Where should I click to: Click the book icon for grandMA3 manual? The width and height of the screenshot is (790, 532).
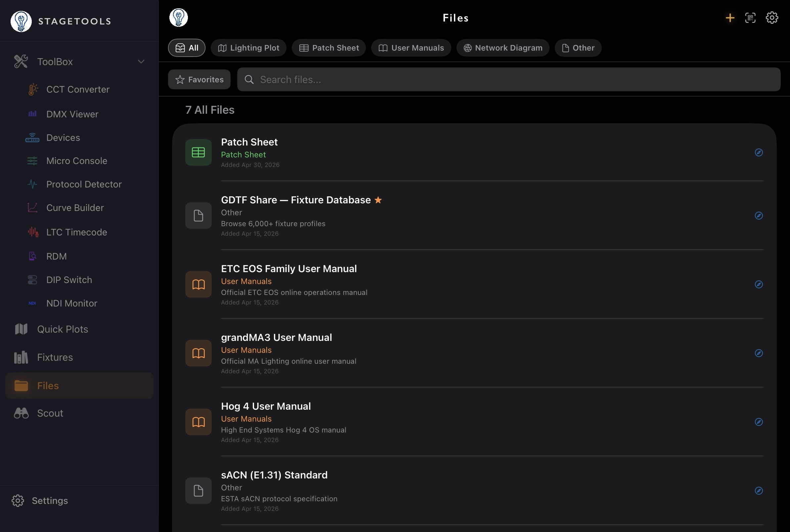(x=198, y=353)
